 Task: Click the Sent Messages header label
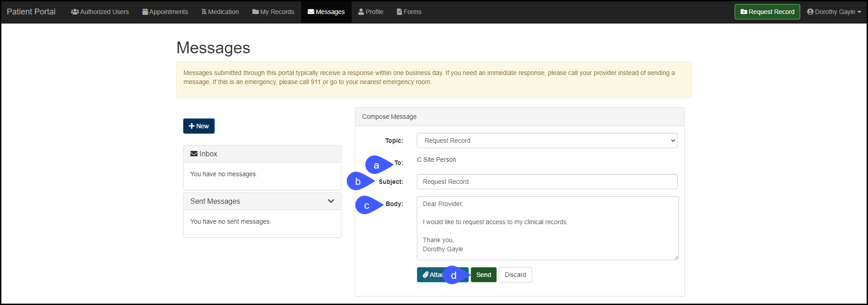(215, 201)
